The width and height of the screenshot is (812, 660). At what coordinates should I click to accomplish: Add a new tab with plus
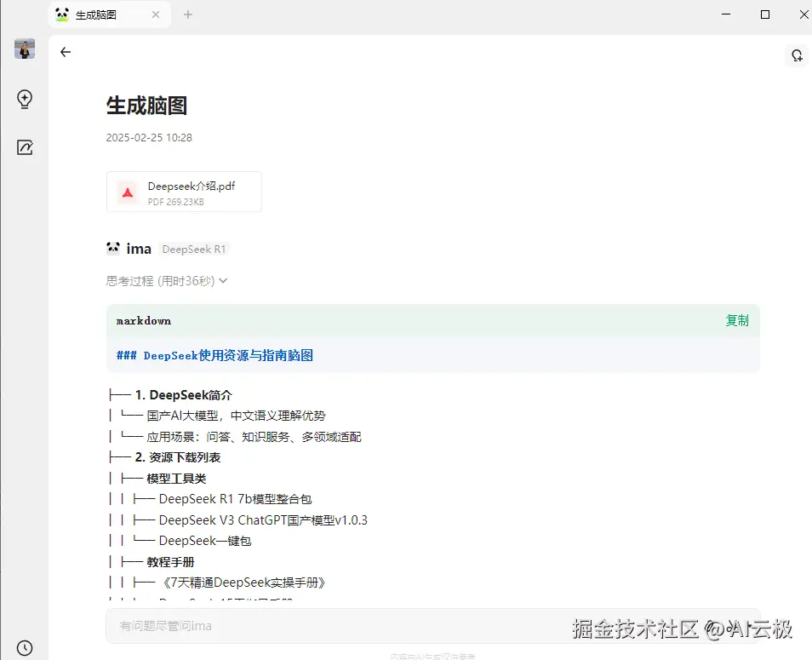pos(188,14)
